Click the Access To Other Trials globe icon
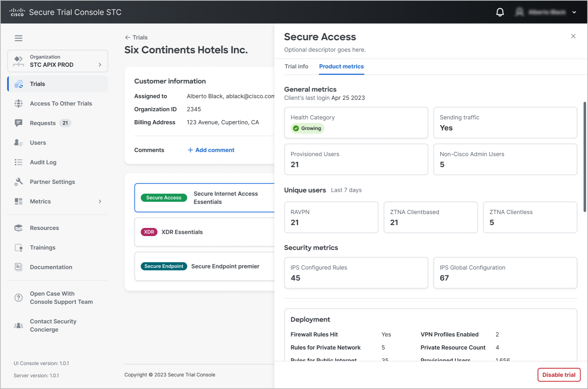This screenshot has height=389, width=588. (18, 104)
